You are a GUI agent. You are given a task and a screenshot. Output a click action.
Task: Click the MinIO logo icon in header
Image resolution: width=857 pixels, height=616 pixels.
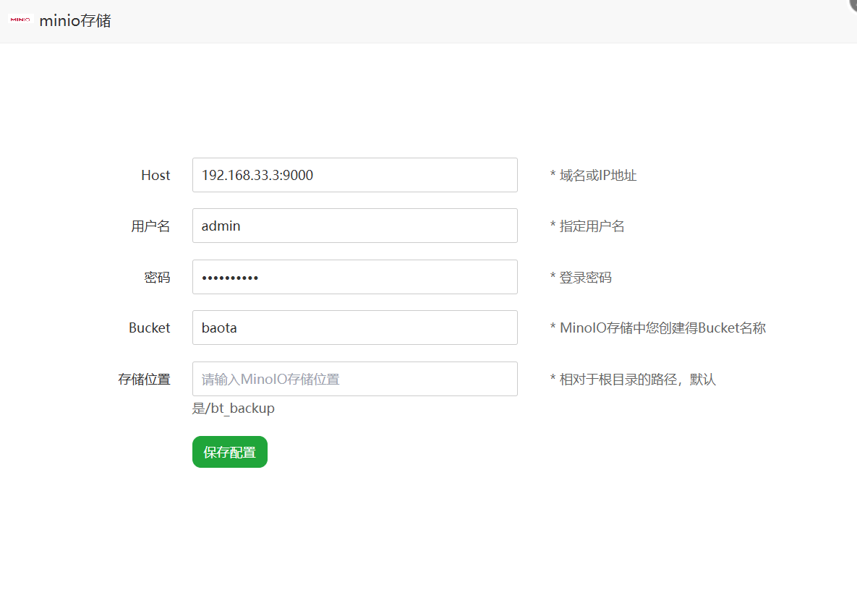21,20
